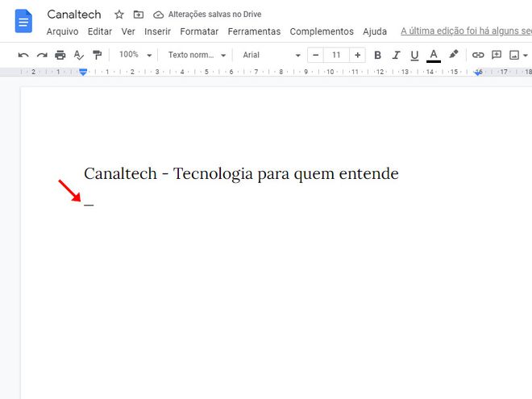Open the Arial font dropdown
The height and width of the screenshot is (399, 532).
pyautogui.click(x=272, y=55)
